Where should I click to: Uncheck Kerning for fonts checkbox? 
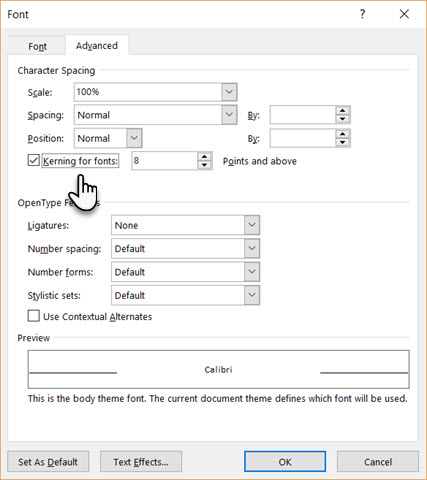pos(33,160)
